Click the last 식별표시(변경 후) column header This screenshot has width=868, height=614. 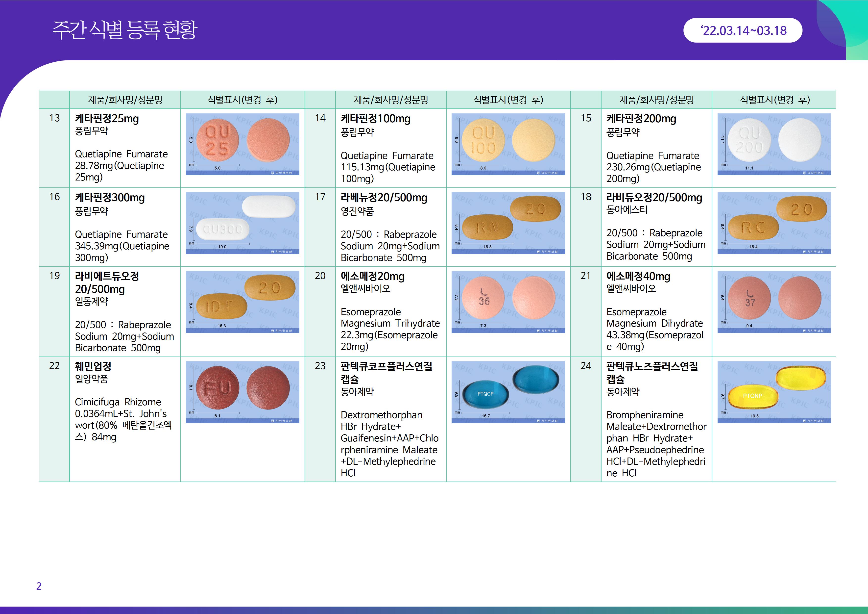point(774,100)
